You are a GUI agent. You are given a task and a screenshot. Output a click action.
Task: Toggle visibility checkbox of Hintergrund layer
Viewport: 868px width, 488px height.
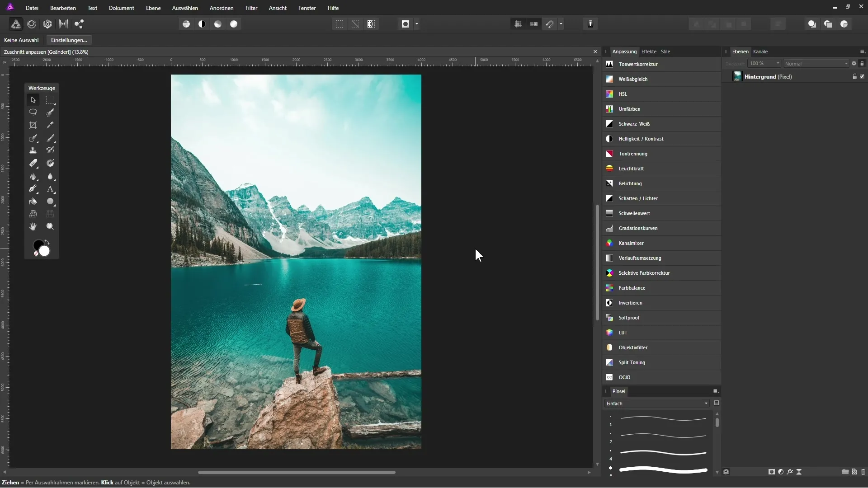[862, 77]
